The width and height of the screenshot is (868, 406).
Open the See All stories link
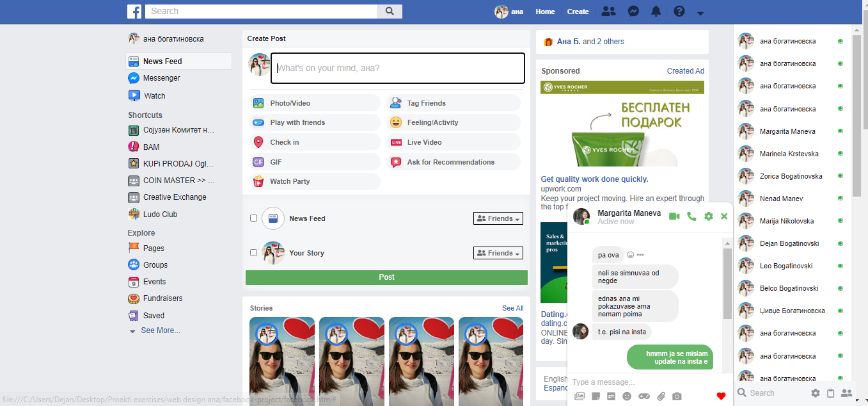tap(512, 308)
